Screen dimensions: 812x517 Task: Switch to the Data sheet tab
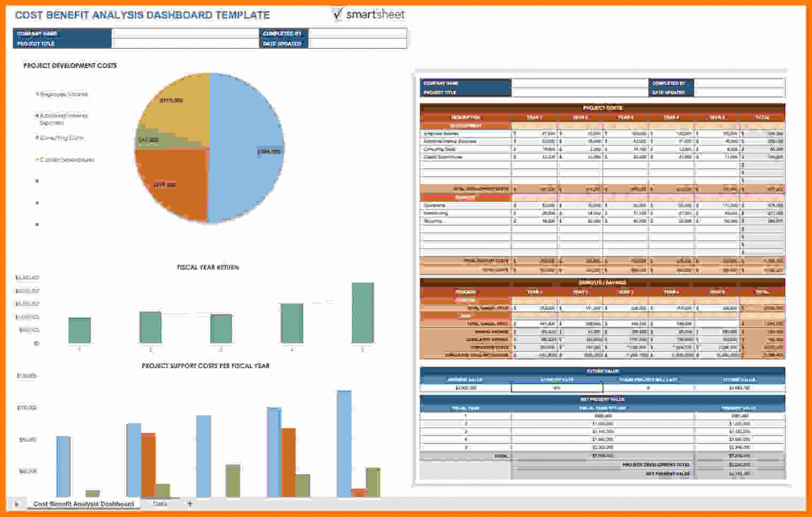[x=159, y=504]
